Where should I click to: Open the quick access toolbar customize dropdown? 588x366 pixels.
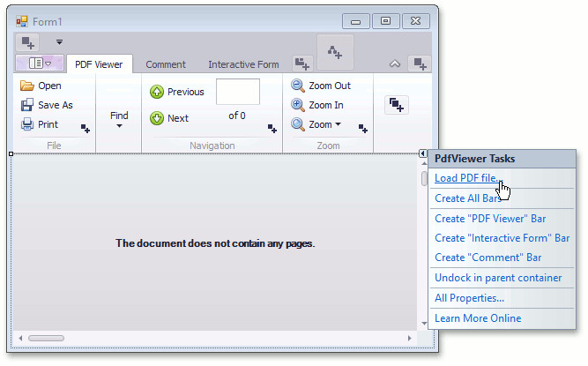click(59, 42)
